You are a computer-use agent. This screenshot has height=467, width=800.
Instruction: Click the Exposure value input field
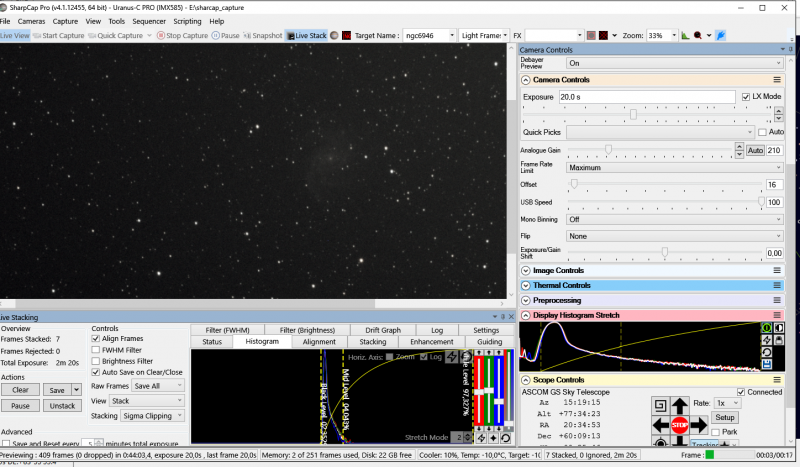click(x=647, y=97)
